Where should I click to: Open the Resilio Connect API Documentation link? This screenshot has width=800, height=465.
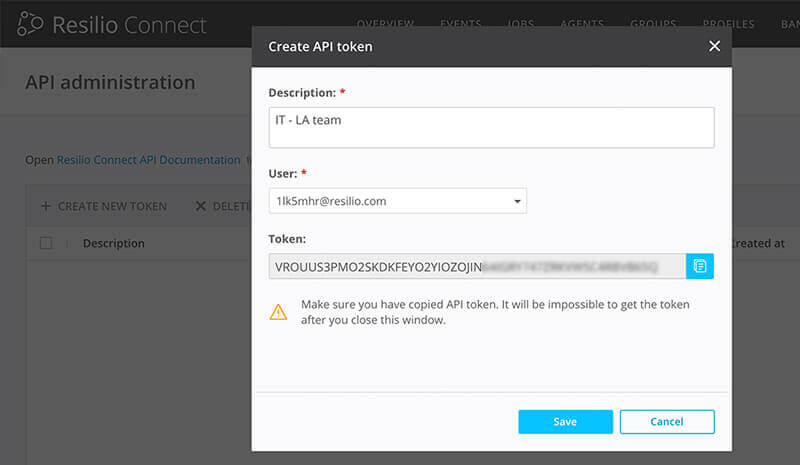[148, 160]
